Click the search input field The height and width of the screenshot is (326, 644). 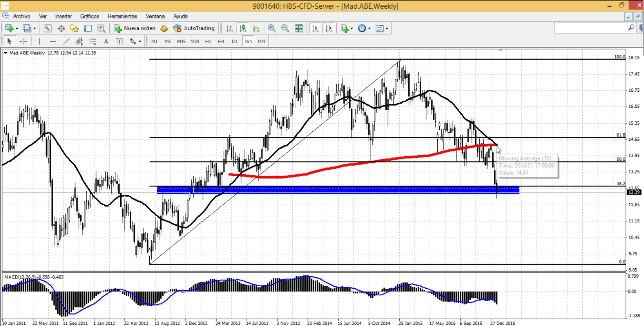(x=590, y=28)
